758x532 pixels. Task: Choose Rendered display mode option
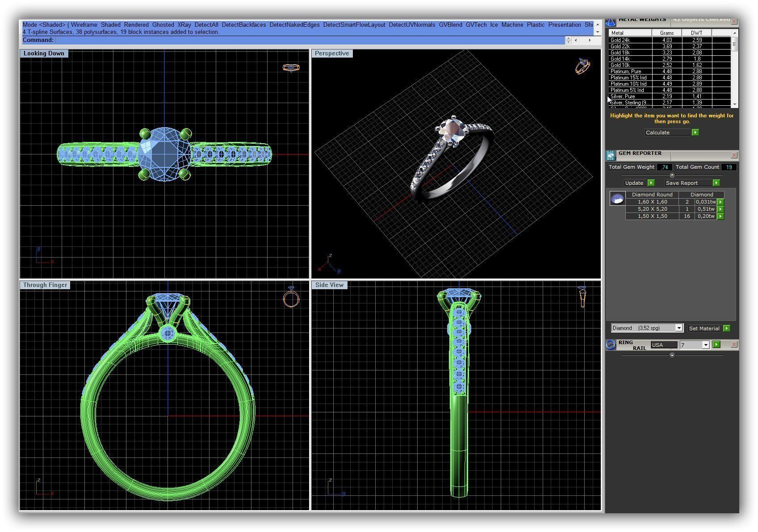[x=136, y=25]
